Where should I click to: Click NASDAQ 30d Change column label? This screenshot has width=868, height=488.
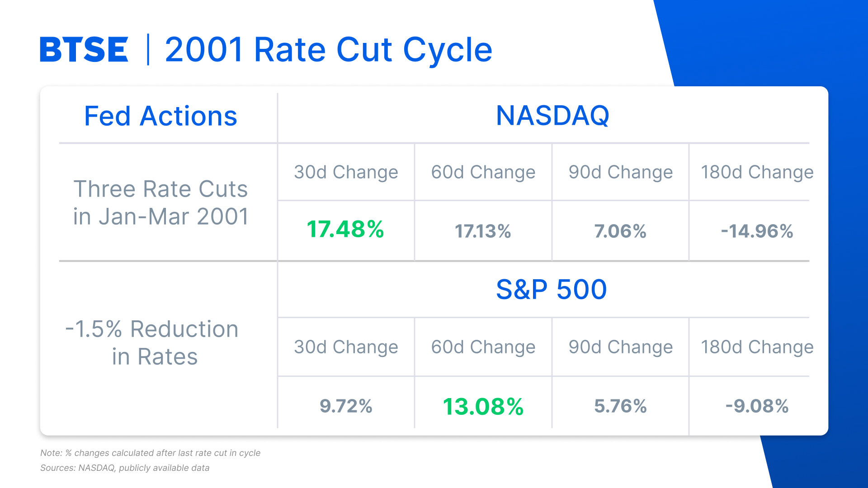(x=346, y=172)
